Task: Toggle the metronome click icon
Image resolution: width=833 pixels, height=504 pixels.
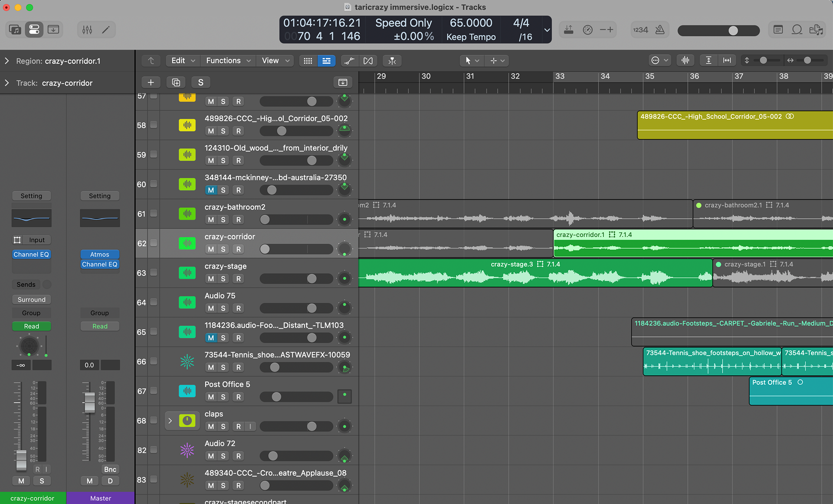Action: tap(660, 29)
